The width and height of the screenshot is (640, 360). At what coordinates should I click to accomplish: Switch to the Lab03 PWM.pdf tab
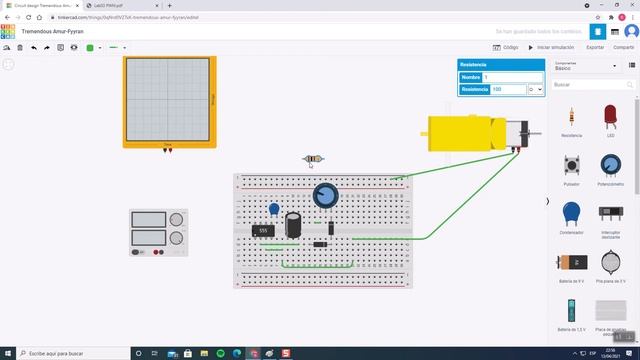pyautogui.click(x=122, y=6)
